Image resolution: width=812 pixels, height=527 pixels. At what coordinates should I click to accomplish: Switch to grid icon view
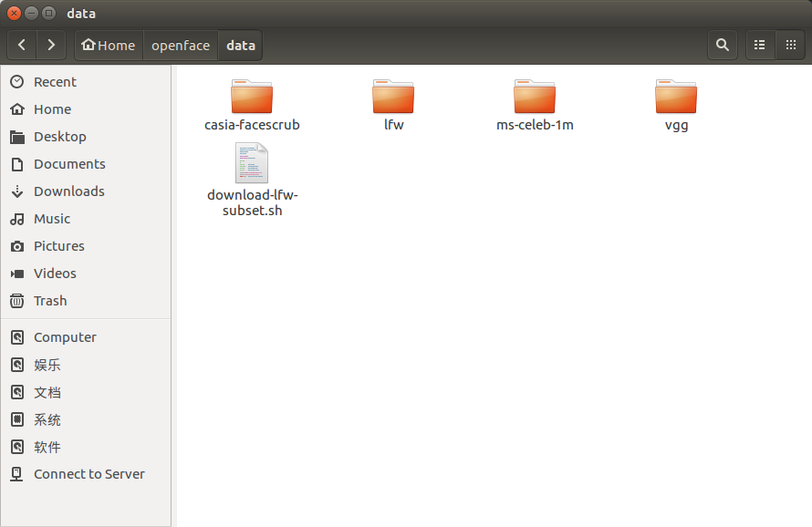(790, 45)
